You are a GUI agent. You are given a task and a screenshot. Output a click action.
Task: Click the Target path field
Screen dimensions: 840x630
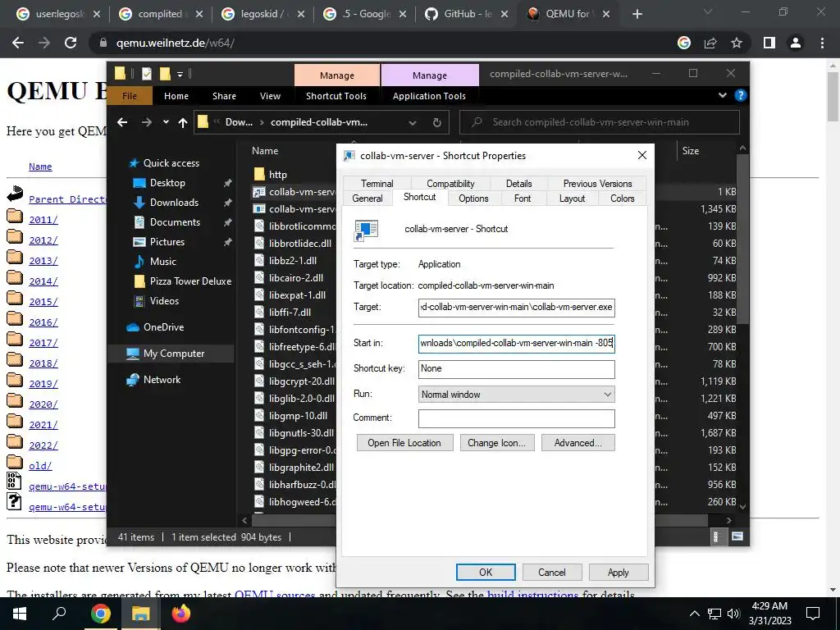pyautogui.click(x=517, y=308)
